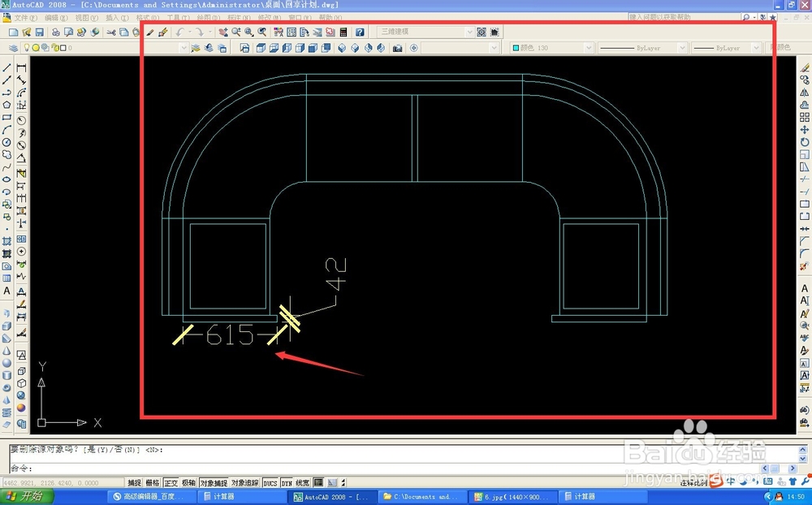Select the Line tool in Draw toolbar
The image size is (812, 505).
pos(6,68)
